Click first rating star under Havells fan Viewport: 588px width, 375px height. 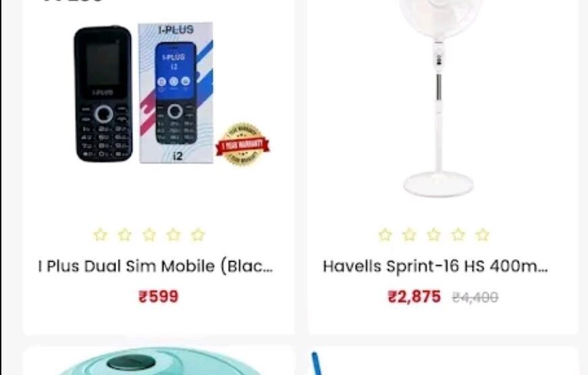click(385, 235)
